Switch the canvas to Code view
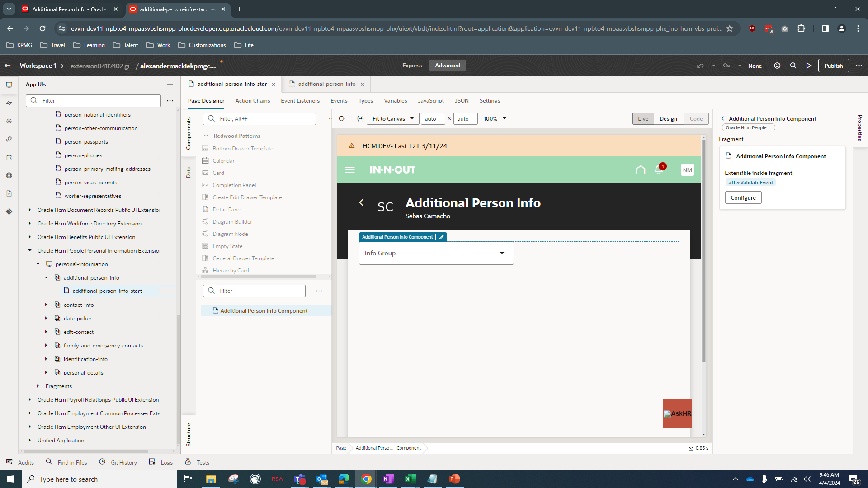Screen dimensions: 868x488 point(696,118)
